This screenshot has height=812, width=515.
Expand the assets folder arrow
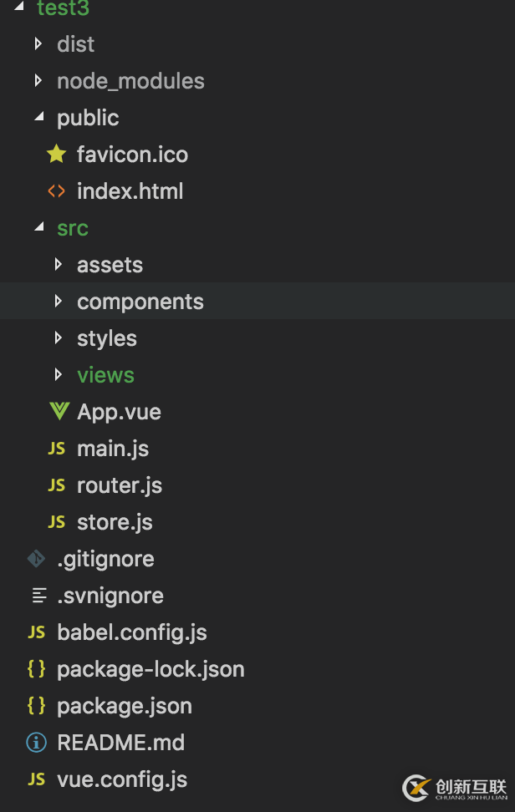pyautogui.click(x=58, y=265)
